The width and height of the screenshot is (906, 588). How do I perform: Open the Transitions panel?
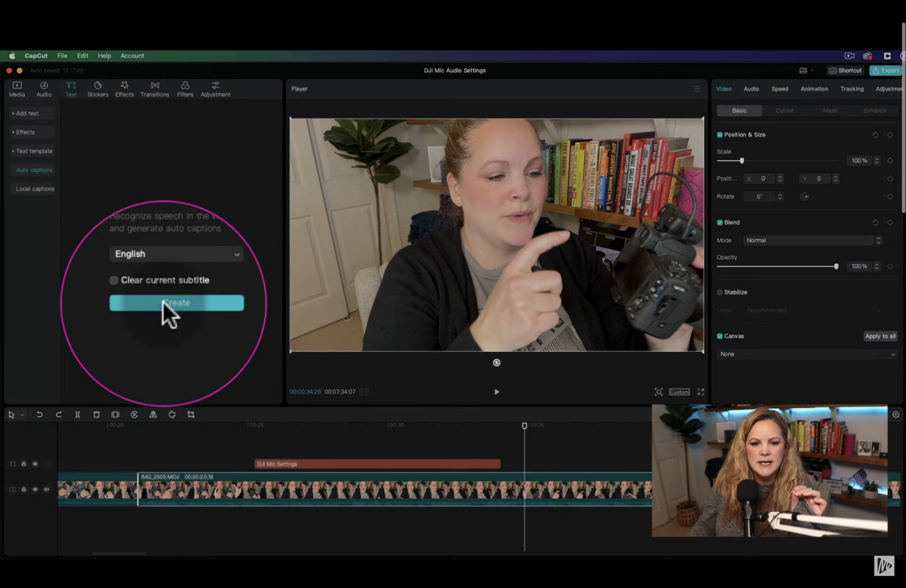click(154, 89)
